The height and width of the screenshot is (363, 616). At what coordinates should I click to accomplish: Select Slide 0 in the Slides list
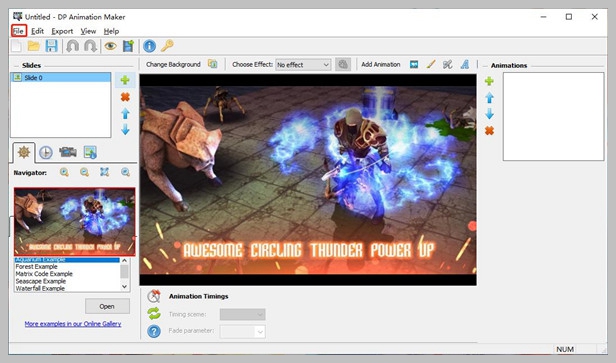tap(60, 77)
